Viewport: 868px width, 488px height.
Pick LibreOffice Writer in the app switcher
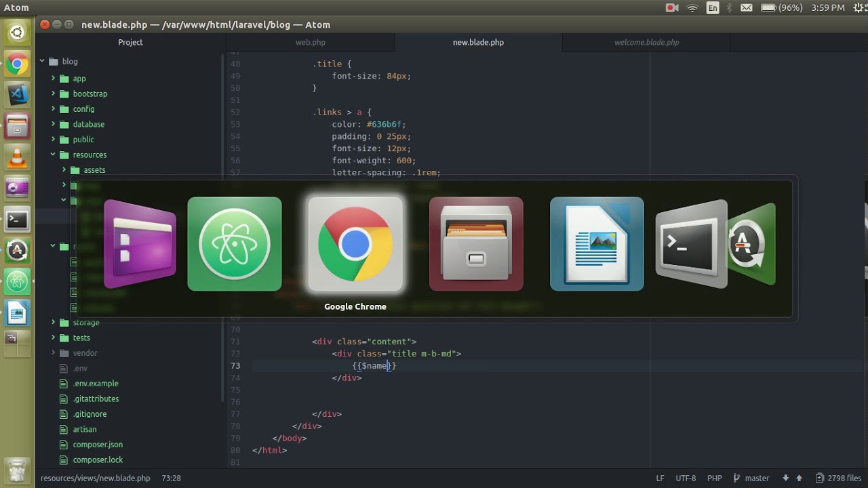(x=597, y=244)
